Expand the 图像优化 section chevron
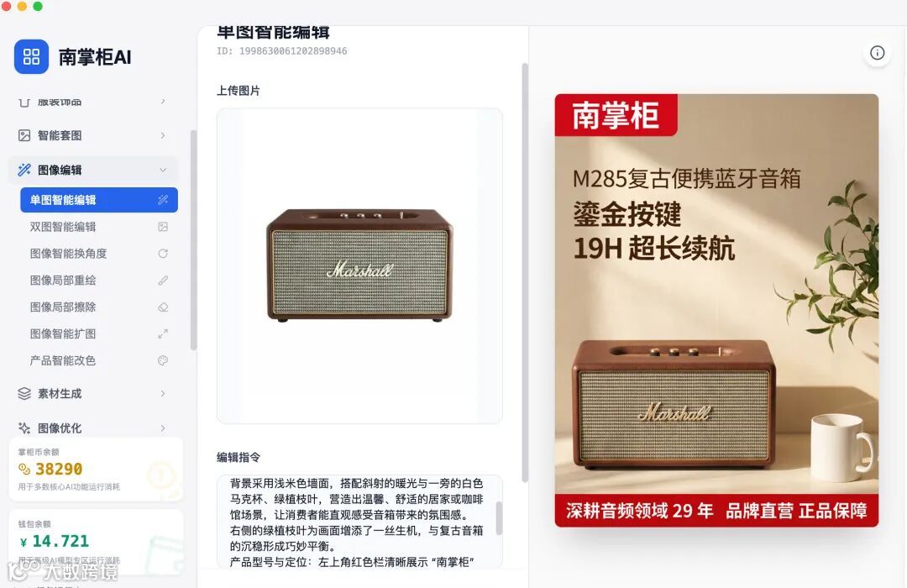 pos(163,428)
